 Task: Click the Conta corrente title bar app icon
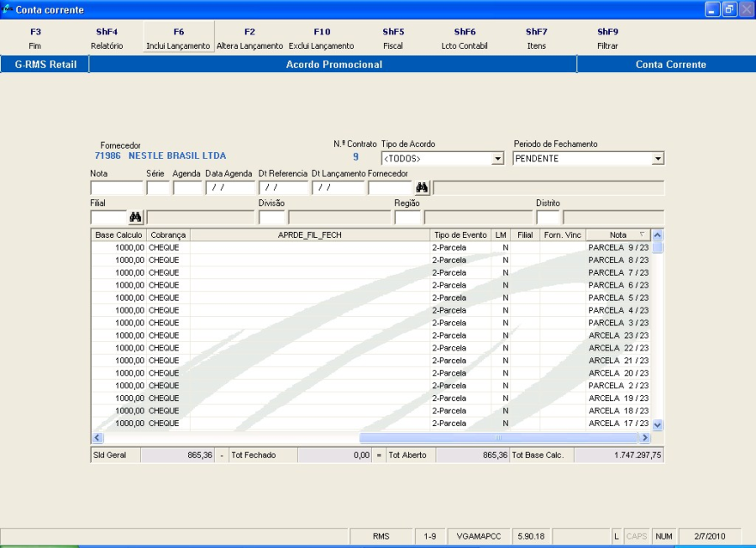pyautogui.click(x=8, y=9)
